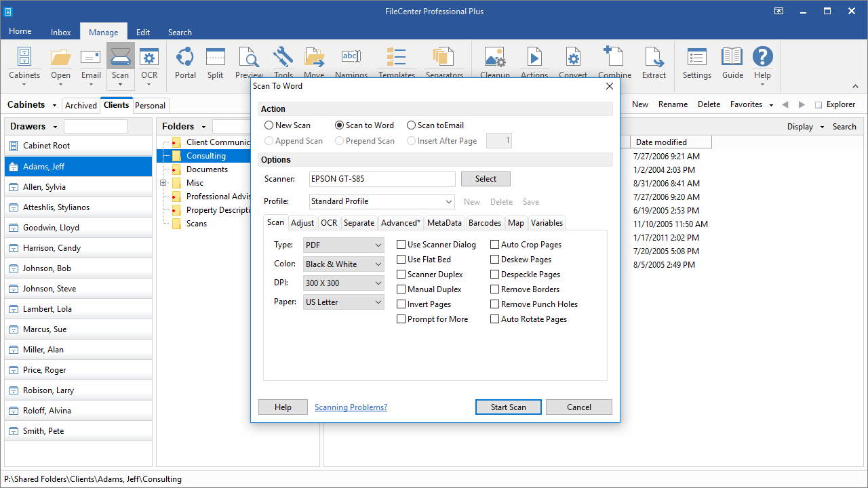The width and height of the screenshot is (868, 488).
Task: Open the DPI dropdown showing 300 X 300
Action: point(344,283)
